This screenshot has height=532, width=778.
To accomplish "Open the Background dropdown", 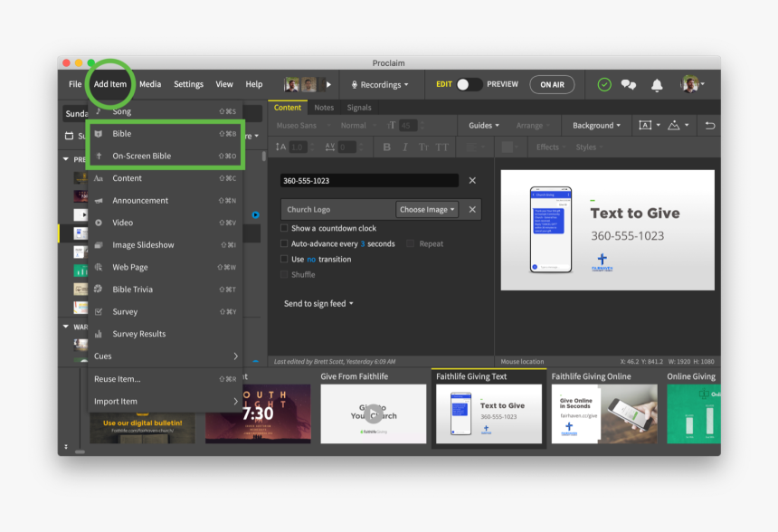I will click(596, 126).
